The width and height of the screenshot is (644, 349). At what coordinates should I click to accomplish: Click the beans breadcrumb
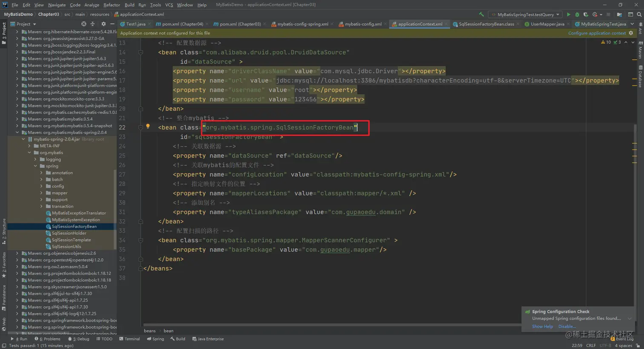coord(149,331)
